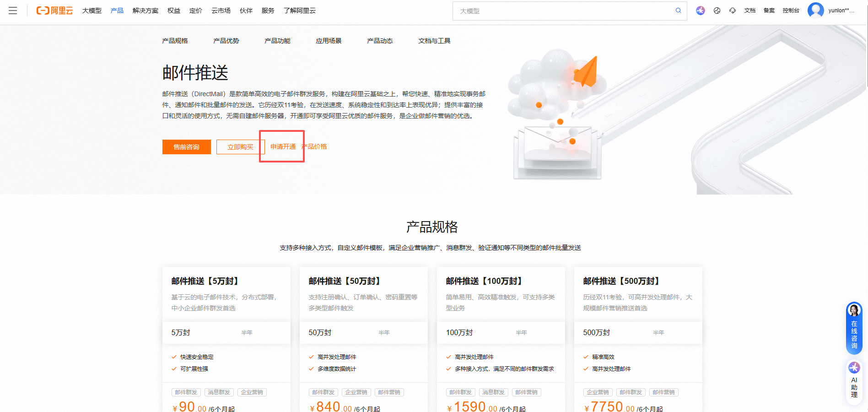
Task: Click the 产品规格 section heading
Action: click(432, 227)
